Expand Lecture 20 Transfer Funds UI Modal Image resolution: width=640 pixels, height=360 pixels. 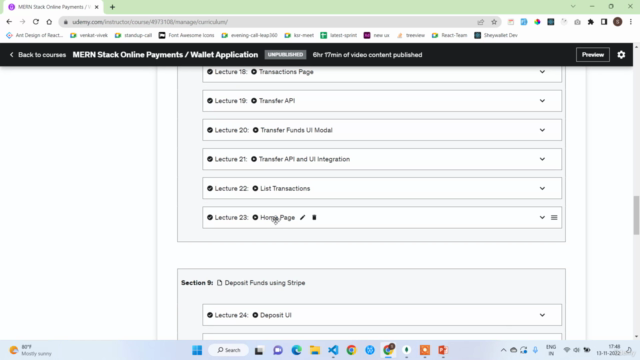click(542, 130)
